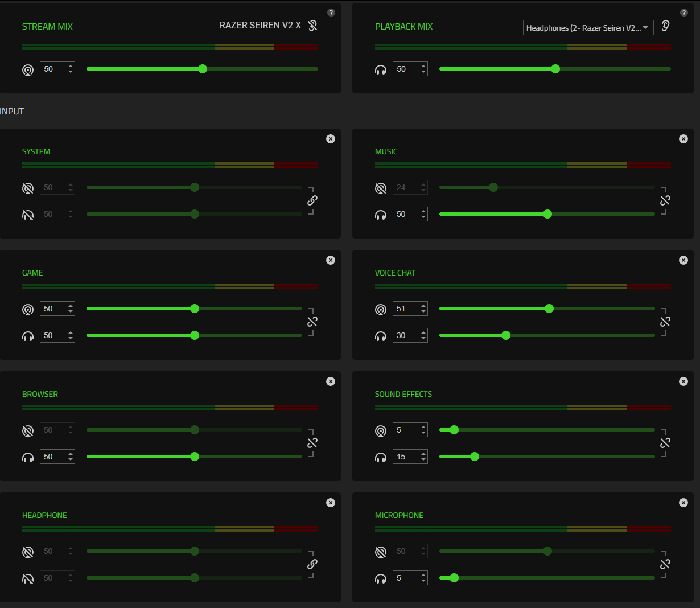This screenshot has width=700, height=608.
Task: Remove the Game channel
Action: coord(331,260)
